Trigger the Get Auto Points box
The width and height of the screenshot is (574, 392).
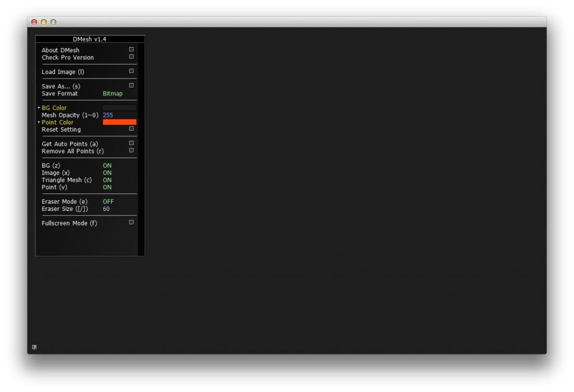(131, 144)
